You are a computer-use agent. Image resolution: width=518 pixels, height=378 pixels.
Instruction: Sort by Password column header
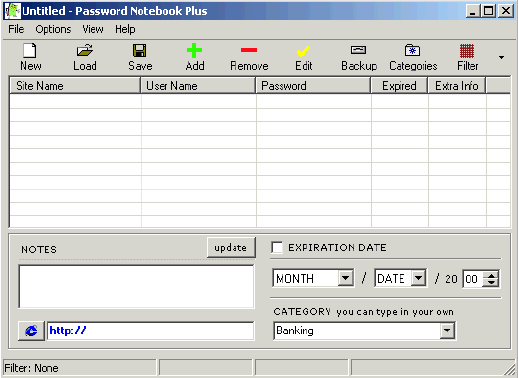(x=313, y=86)
